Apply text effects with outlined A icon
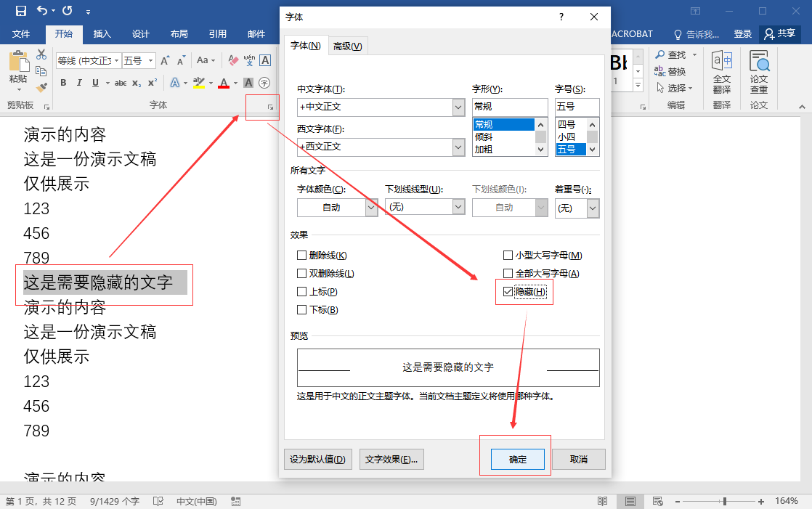Viewport: 812px width, 509px height. point(175,83)
